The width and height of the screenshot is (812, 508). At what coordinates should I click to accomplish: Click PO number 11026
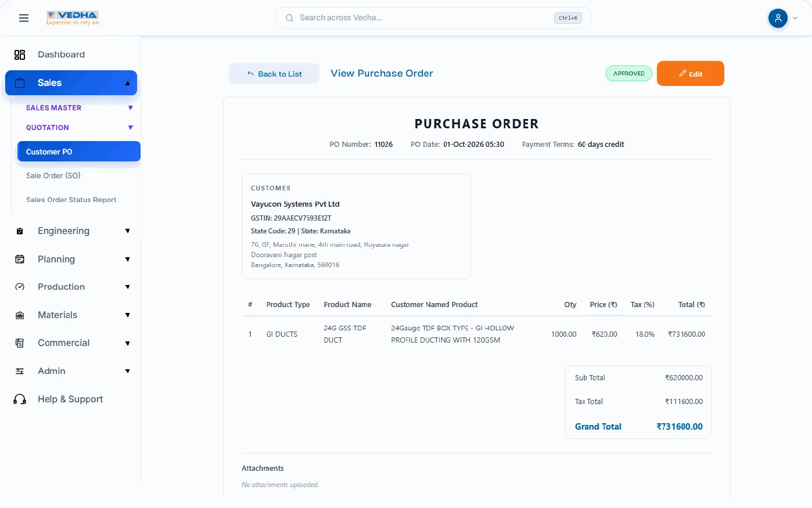click(x=383, y=145)
